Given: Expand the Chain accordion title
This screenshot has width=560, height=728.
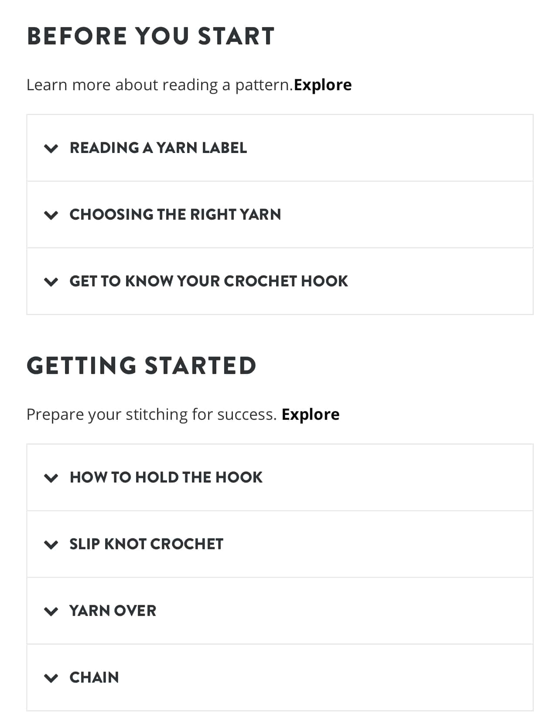Looking at the screenshot, I should pyautogui.click(x=94, y=678).
